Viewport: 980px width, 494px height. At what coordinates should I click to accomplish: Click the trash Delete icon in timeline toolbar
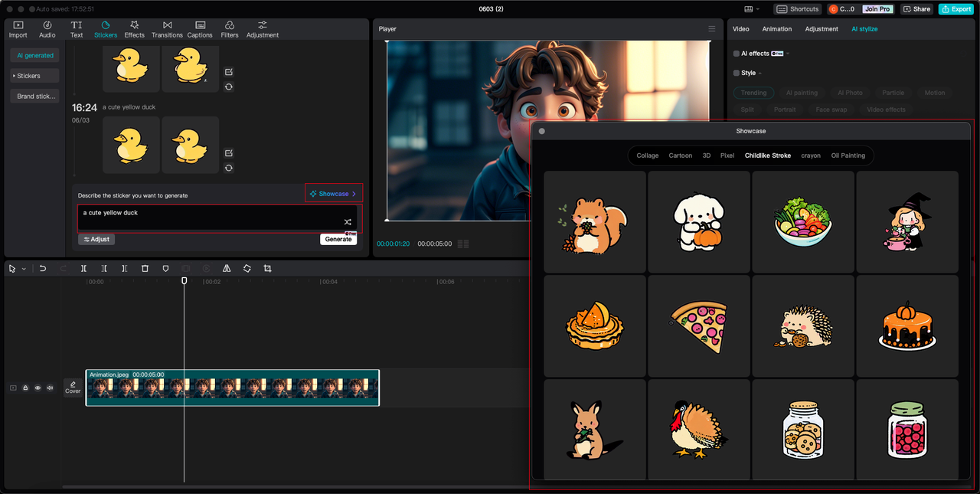coord(145,269)
